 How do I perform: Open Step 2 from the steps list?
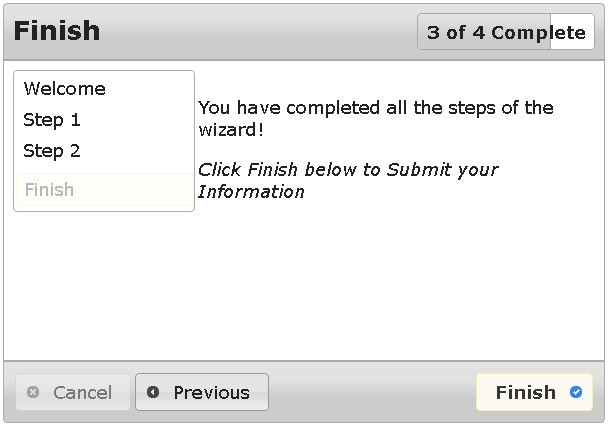52,151
